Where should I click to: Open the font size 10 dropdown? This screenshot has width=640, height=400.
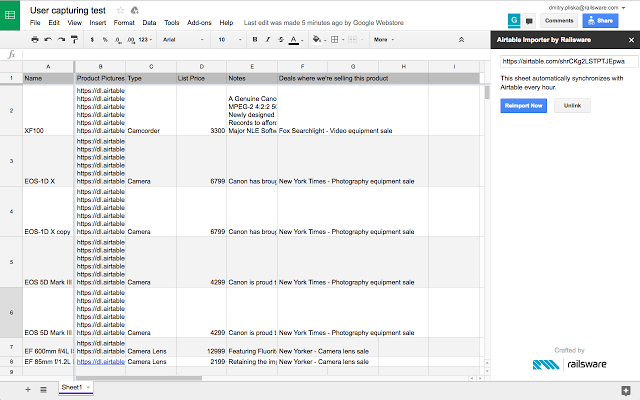[x=230, y=40]
